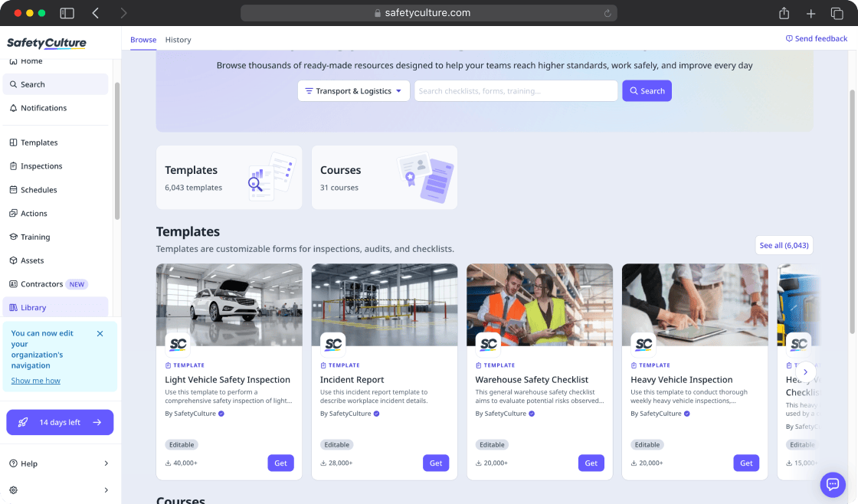The image size is (858, 504).
Task: Open Templates in the sidebar
Action: coord(55,142)
